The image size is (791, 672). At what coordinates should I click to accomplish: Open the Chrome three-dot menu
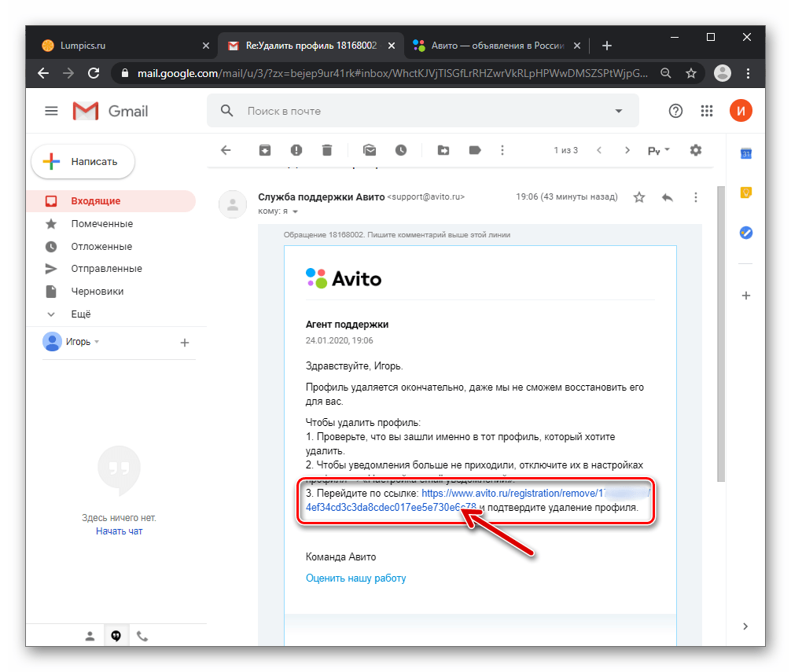pos(748,74)
